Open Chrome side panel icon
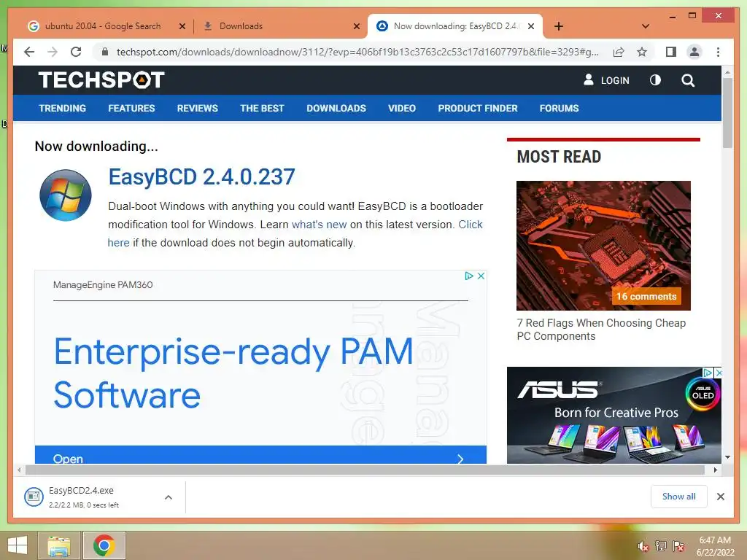747x560 pixels. (x=671, y=52)
